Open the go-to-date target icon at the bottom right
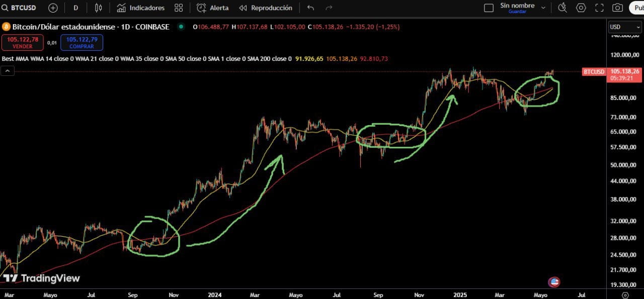644x299 pixels. 625,295
